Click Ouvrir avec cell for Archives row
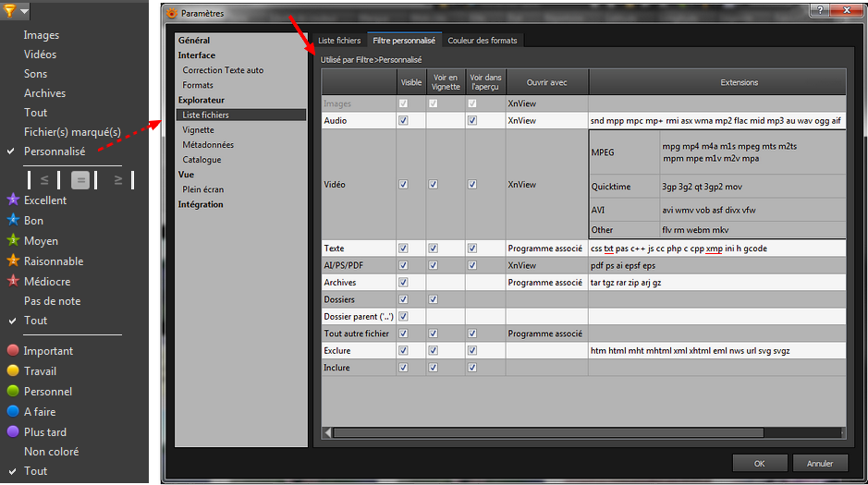The height and width of the screenshot is (485, 868). pyautogui.click(x=546, y=283)
